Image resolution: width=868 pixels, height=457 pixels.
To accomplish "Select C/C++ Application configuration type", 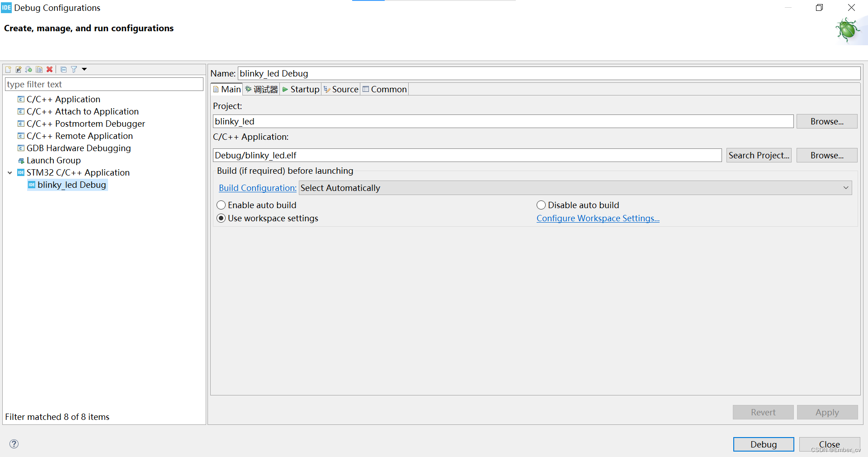I will (x=63, y=99).
